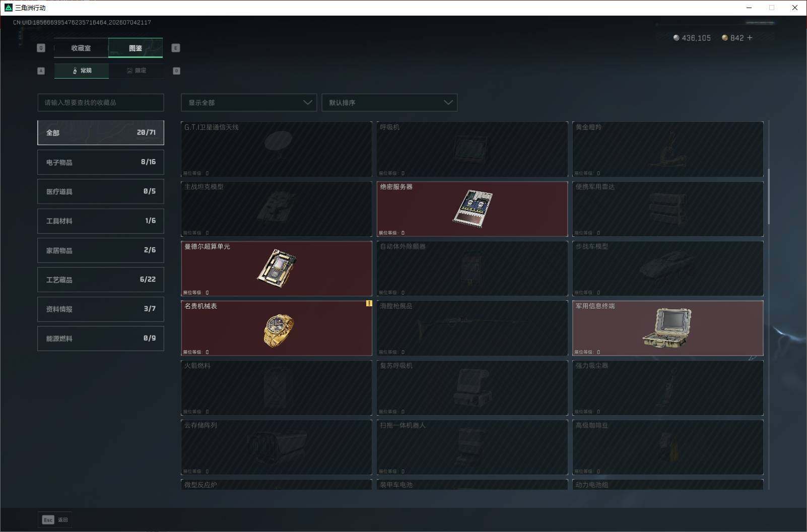This screenshot has height=532, width=807.
Task: Open the locked 主战坦克模型 card
Action: coord(277,209)
